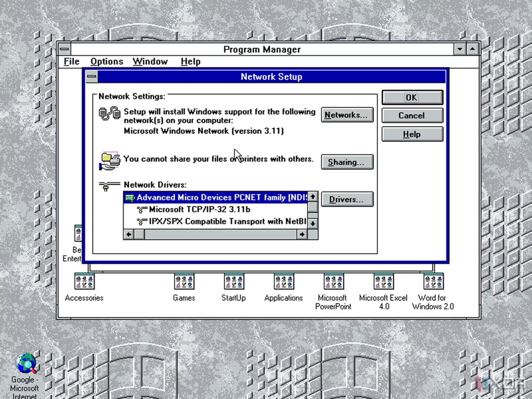Confirm Network Setup with OK
The image size is (532, 399).
(x=412, y=97)
